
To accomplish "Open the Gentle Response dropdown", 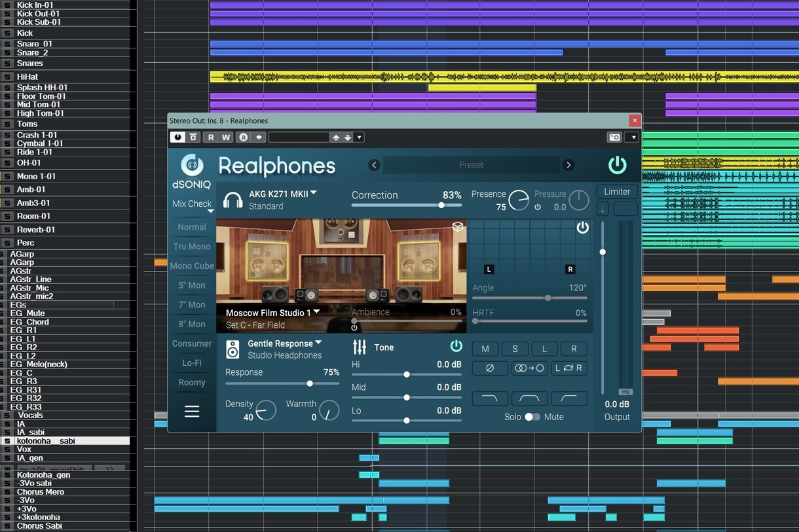I will (318, 342).
